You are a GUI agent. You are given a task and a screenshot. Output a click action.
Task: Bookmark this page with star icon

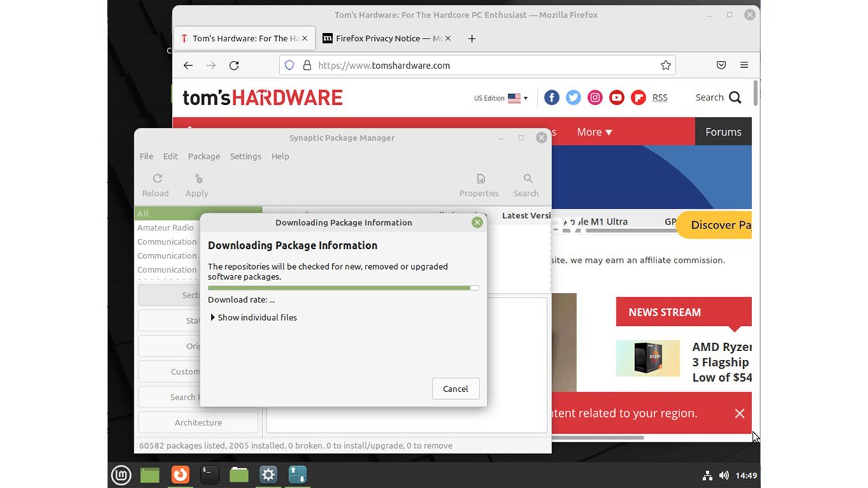666,65
